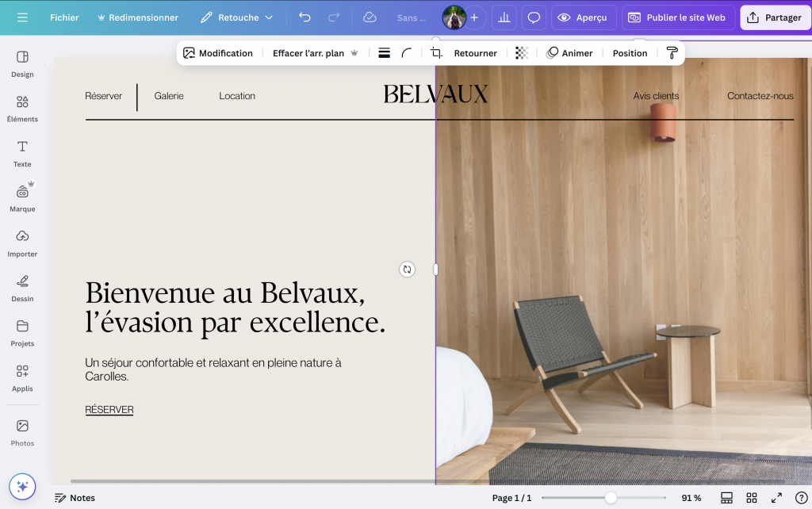The height and width of the screenshot is (509, 812).
Task: Open the comments bubble icon
Action: pos(534,17)
